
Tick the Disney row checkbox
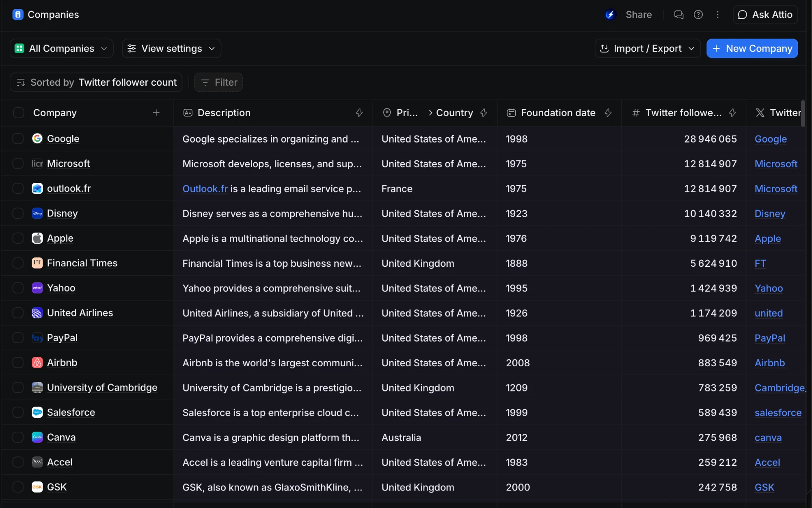18,213
